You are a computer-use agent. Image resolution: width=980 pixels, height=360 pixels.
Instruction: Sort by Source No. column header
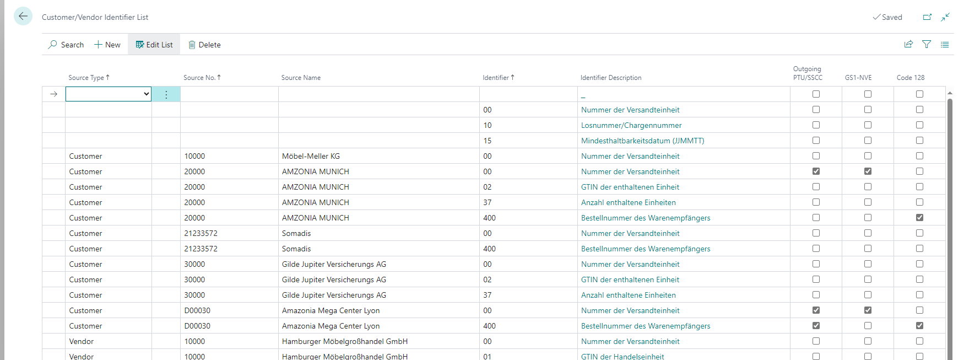202,78
